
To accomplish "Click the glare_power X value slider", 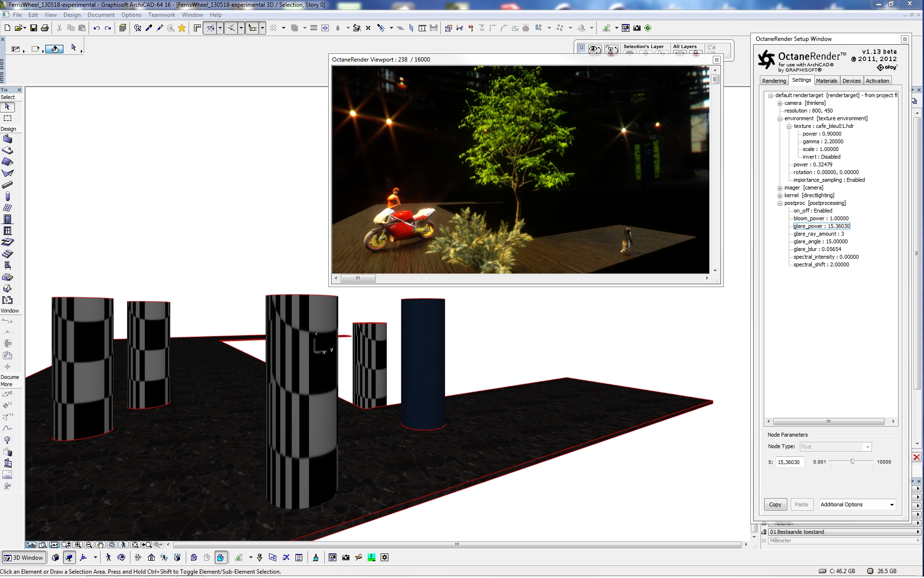I will click(x=852, y=462).
